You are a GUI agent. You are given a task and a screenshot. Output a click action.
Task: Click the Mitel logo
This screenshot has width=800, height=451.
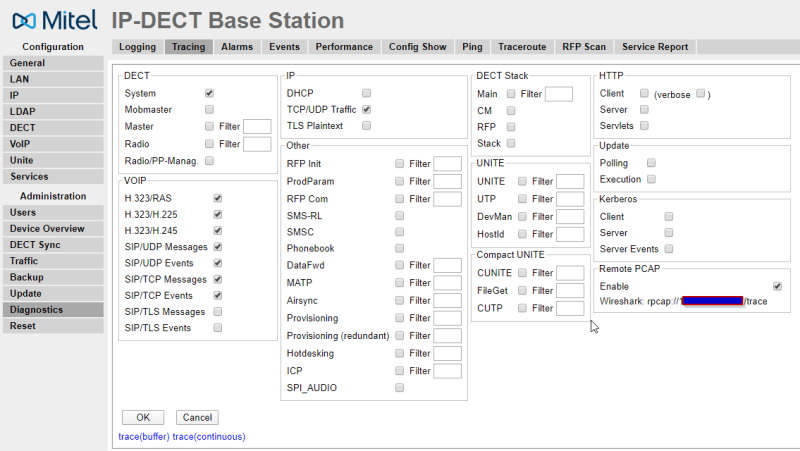tap(55, 20)
